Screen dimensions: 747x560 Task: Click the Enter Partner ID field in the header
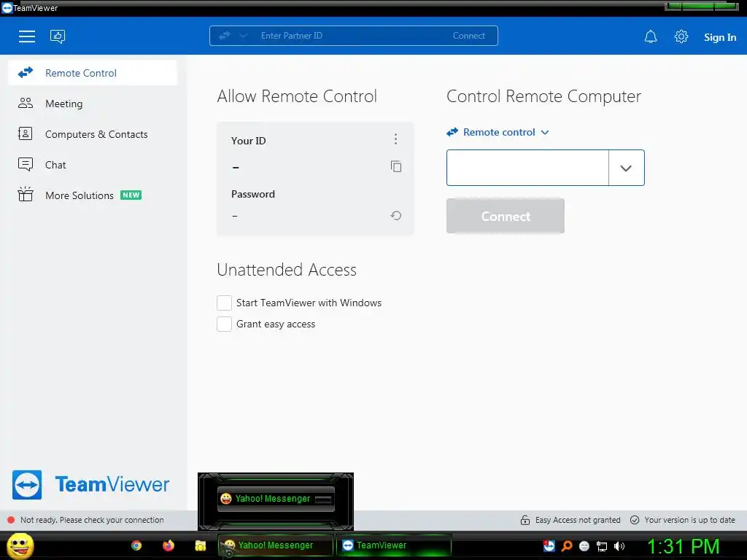tap(352, 36)
